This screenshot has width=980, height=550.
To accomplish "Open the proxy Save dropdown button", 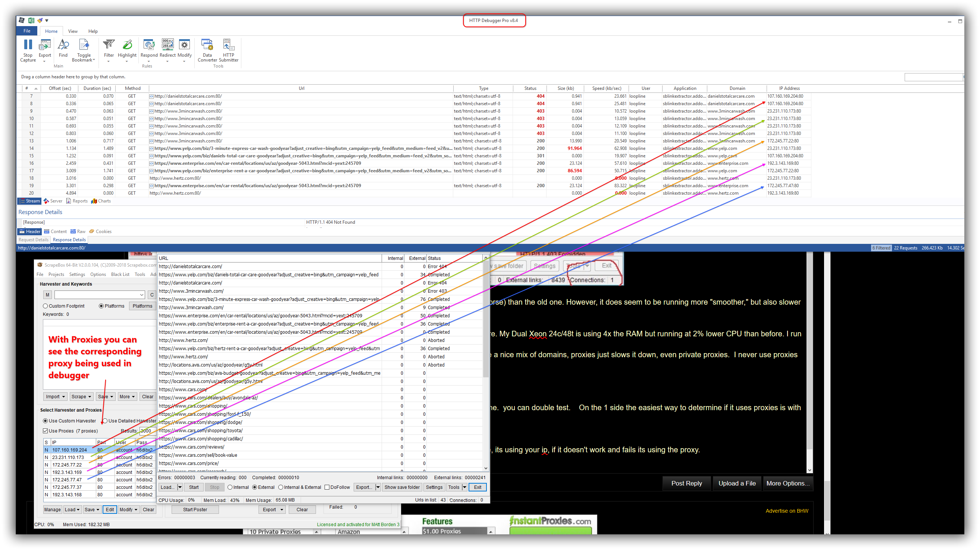I will (92, 510).
